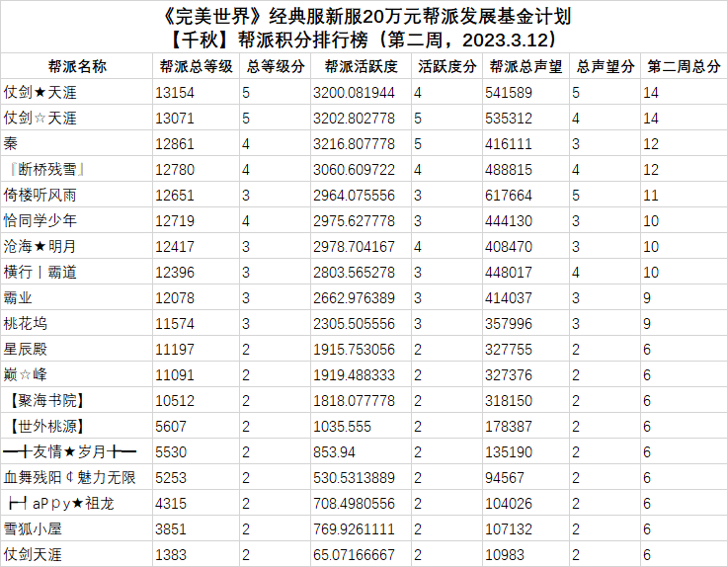Click the 帮派名称 column header

point(77,66)
